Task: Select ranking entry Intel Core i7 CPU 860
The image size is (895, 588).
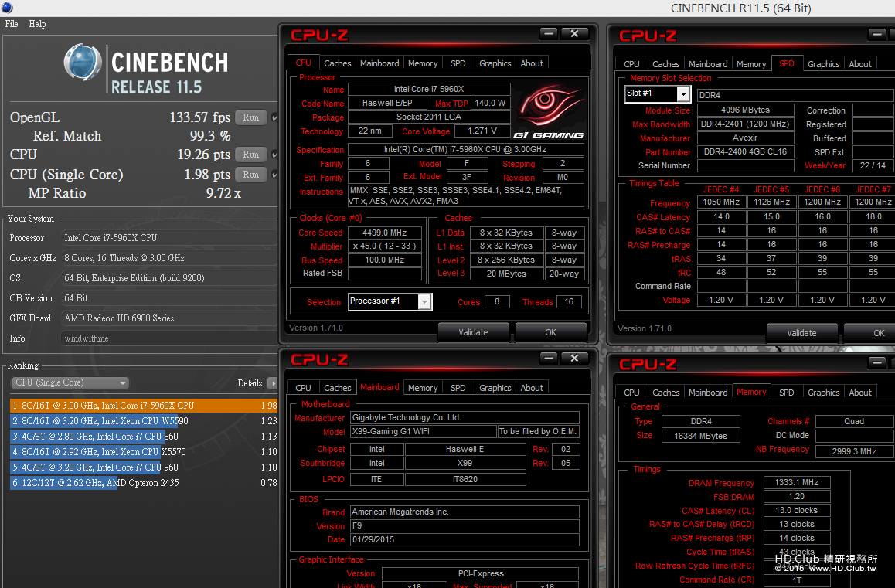Action: 144,436
